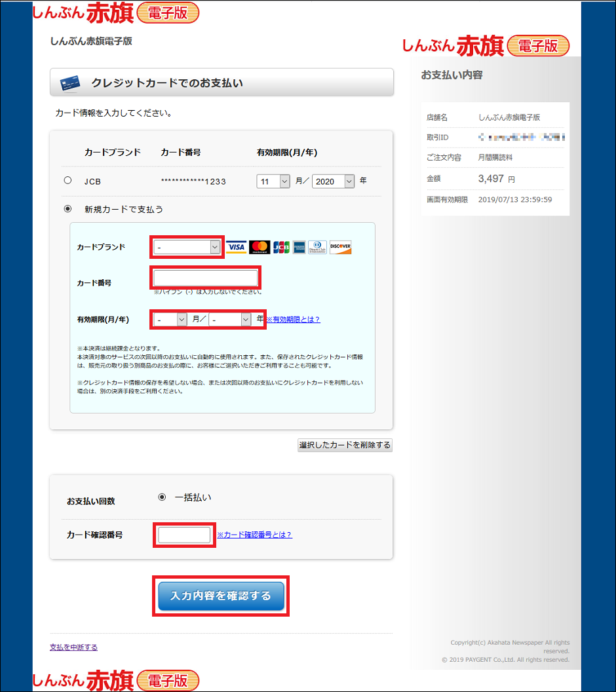Open the new card expiry month dropdown

coord(170,319)
